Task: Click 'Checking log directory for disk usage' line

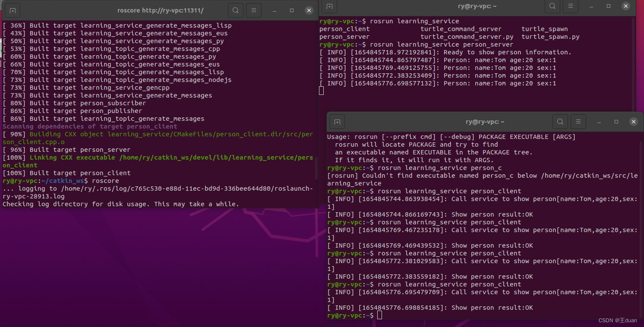Action: tap(121, 204)
